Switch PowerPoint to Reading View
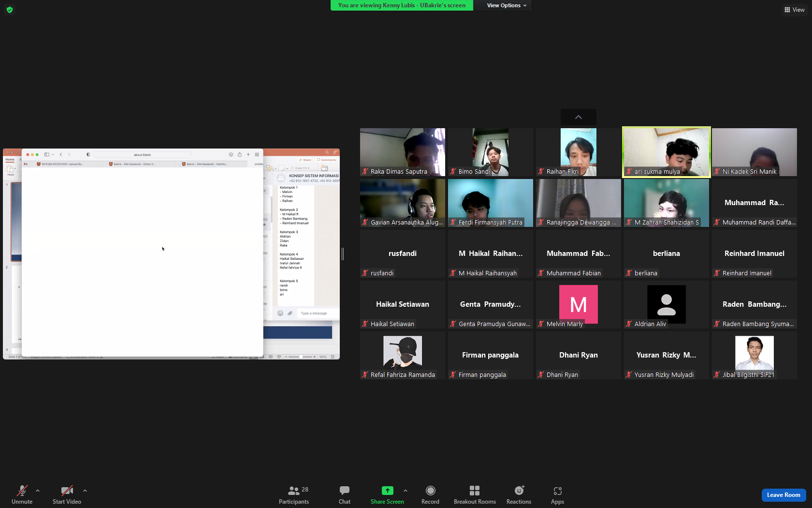The width and height of the screenshot is (812, 508). (271, 357)
